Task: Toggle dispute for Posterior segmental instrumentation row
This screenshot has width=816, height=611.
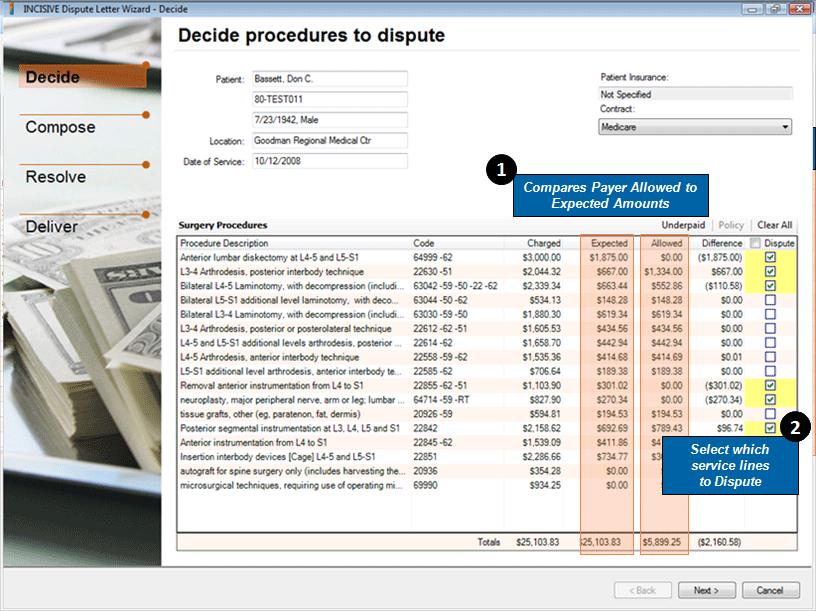Action: click(x=770, y=428)
